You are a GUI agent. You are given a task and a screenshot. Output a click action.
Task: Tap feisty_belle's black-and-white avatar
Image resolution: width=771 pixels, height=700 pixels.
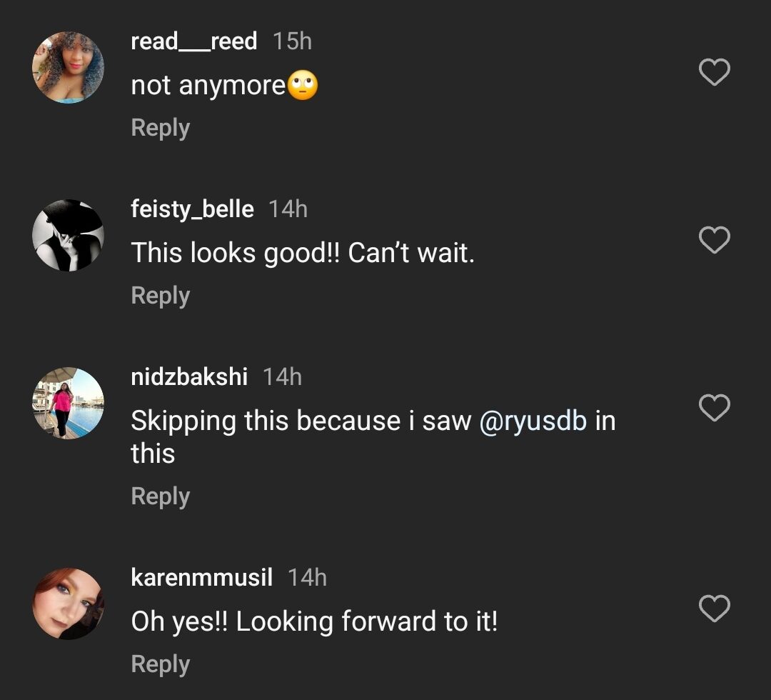tap(69, 236)
